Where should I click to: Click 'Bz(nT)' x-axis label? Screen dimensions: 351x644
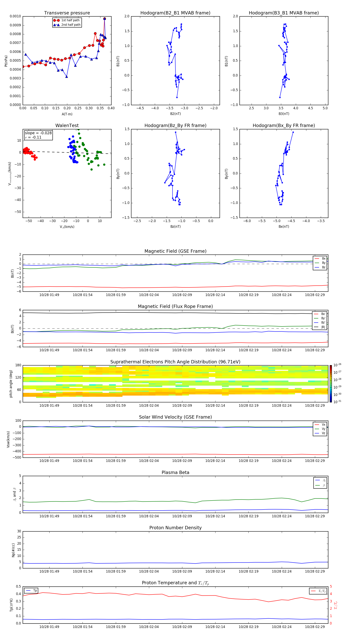175,227
